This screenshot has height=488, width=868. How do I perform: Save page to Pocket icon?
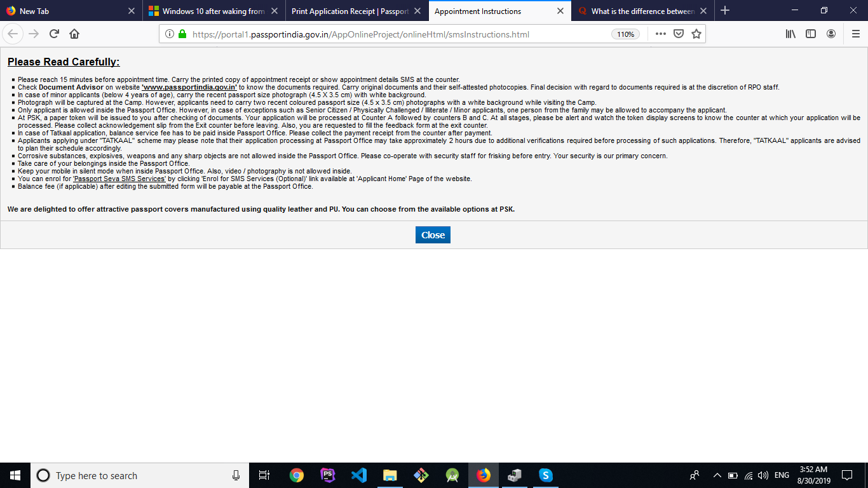(x=679, y=34)
